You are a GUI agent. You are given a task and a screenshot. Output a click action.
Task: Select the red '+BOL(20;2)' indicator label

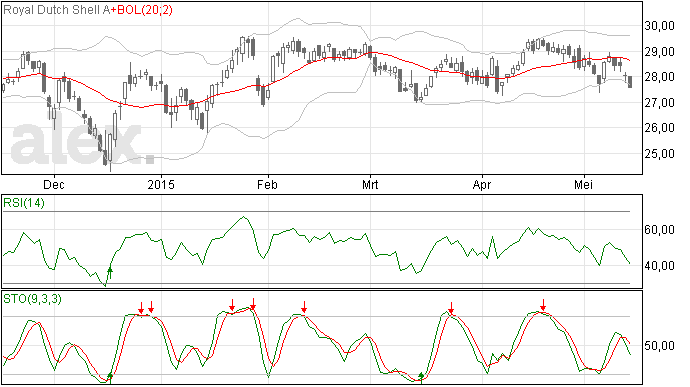(x=142, y=10)
